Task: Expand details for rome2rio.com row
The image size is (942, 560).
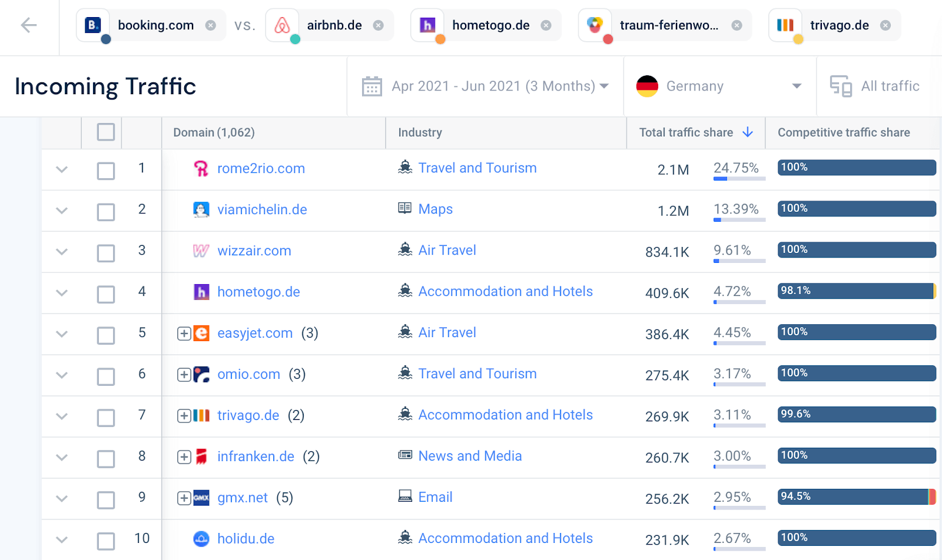Action: tap(61, 169)
